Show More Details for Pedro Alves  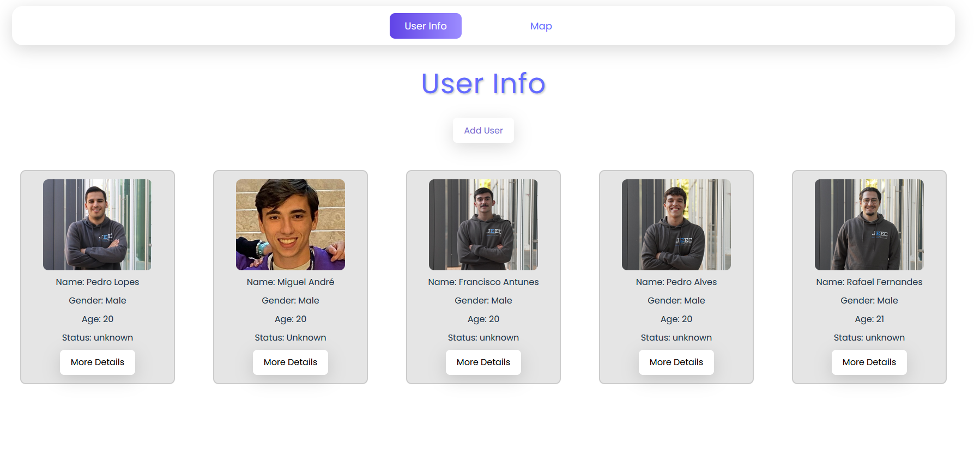676,362
